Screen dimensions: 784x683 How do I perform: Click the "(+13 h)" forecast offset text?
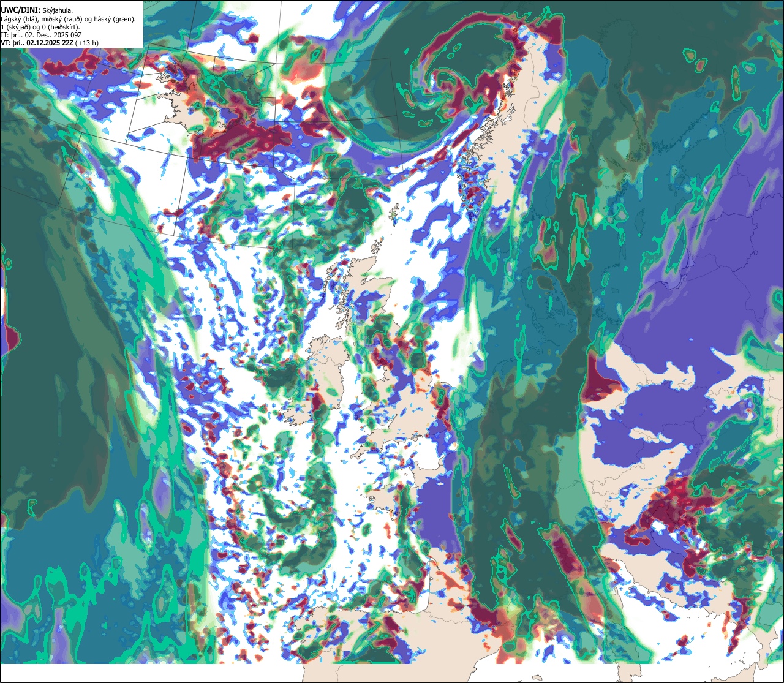(87, 43)
